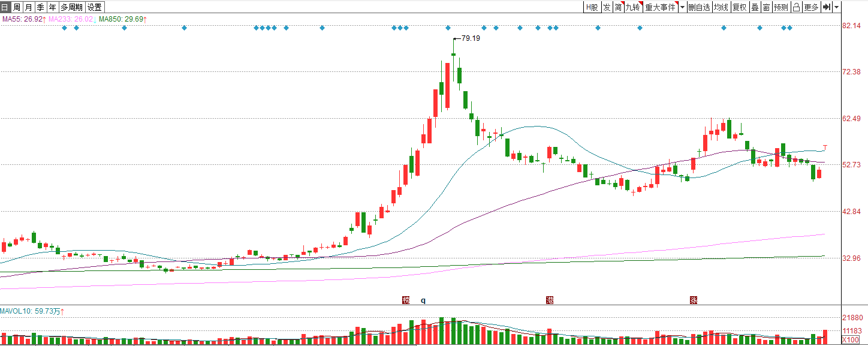Select the 日 daily period tab
The height and width of the screenshot is (346, 868).
[5, 7]
